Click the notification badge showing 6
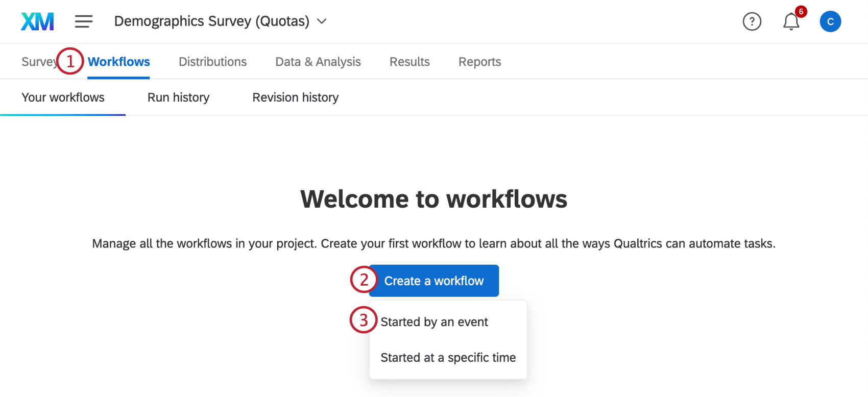 [800, 11]
